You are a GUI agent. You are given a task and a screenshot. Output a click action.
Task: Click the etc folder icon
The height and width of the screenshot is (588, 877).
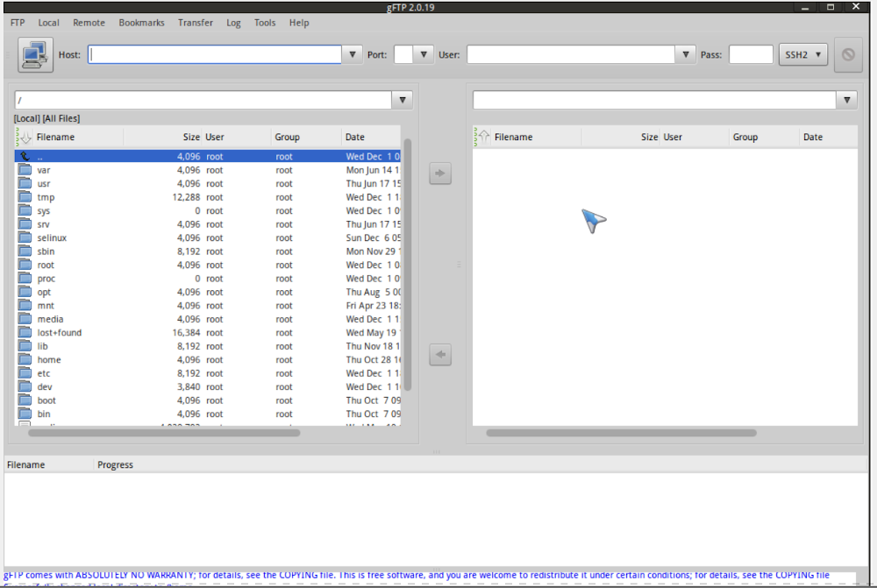25,373
